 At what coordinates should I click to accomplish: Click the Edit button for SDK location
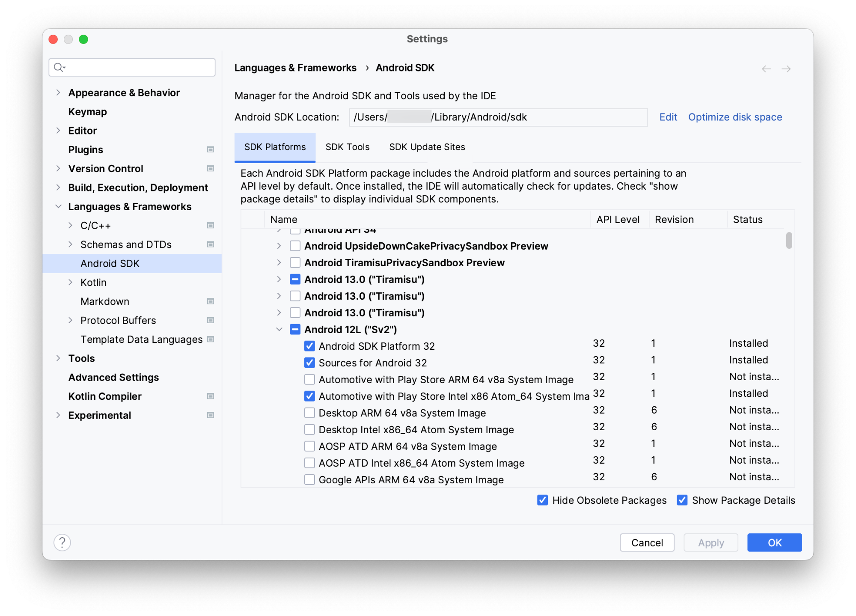[667, 118]
